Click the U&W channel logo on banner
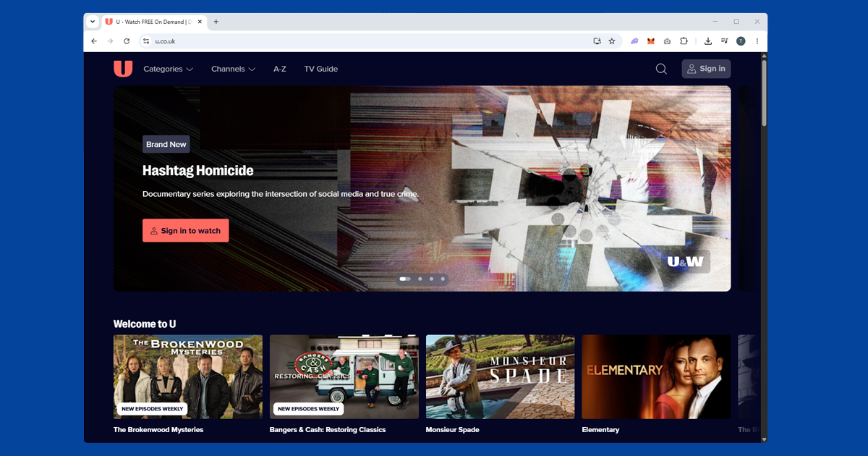The height and width of the screenshot is (456, 868). pyautogui.click(x=686, y=262)
